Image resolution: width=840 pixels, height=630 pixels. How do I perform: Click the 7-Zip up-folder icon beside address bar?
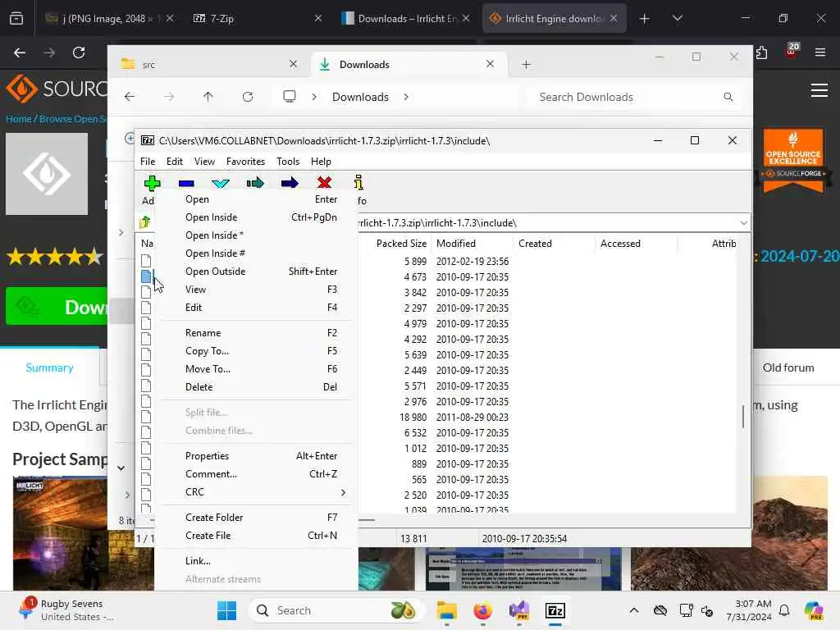144,221
